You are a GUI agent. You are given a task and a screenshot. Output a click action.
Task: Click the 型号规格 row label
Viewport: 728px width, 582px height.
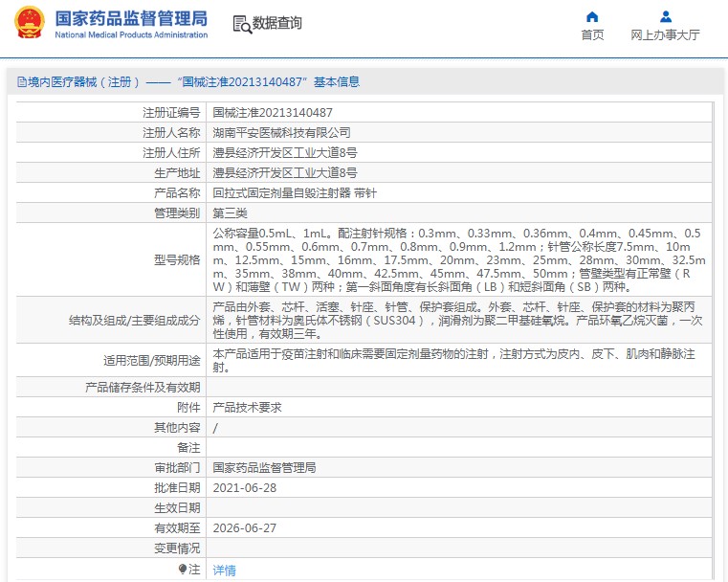pos(177,260)
